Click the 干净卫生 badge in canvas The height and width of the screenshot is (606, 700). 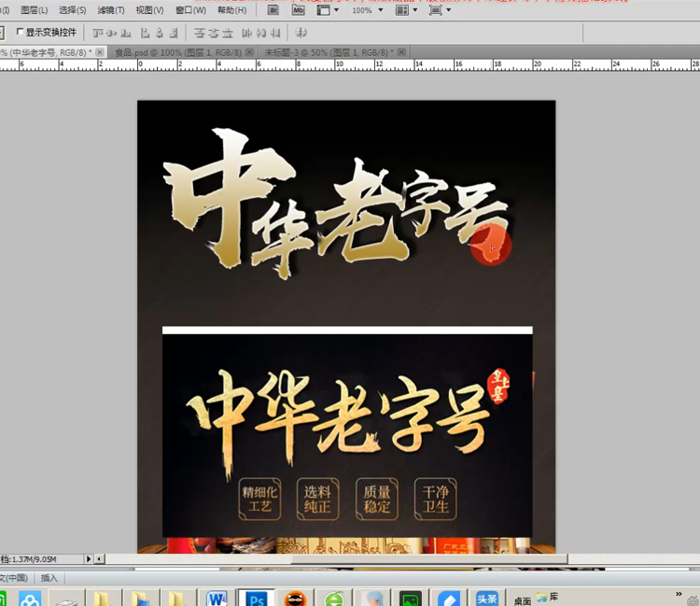coord(435,499)
